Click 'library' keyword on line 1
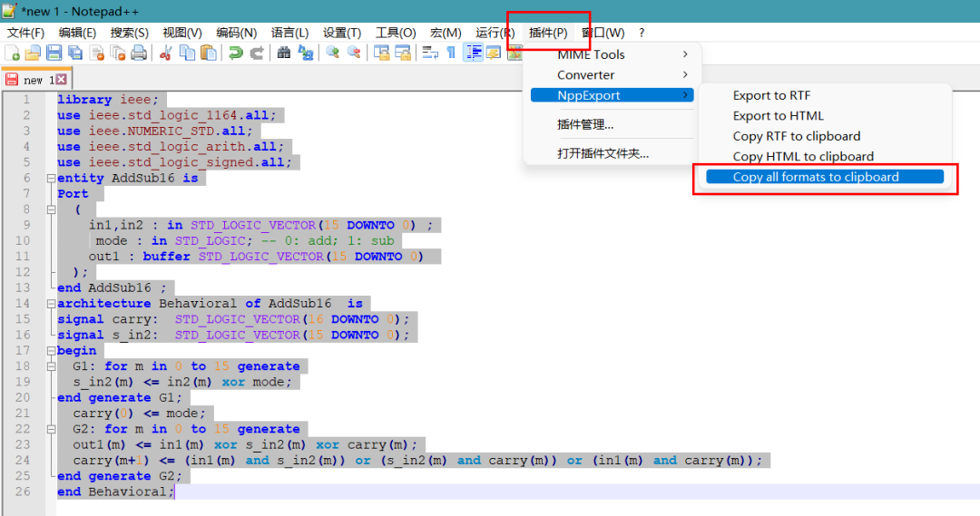This screenshot has width=980, height=516. [x=84, y=100]
